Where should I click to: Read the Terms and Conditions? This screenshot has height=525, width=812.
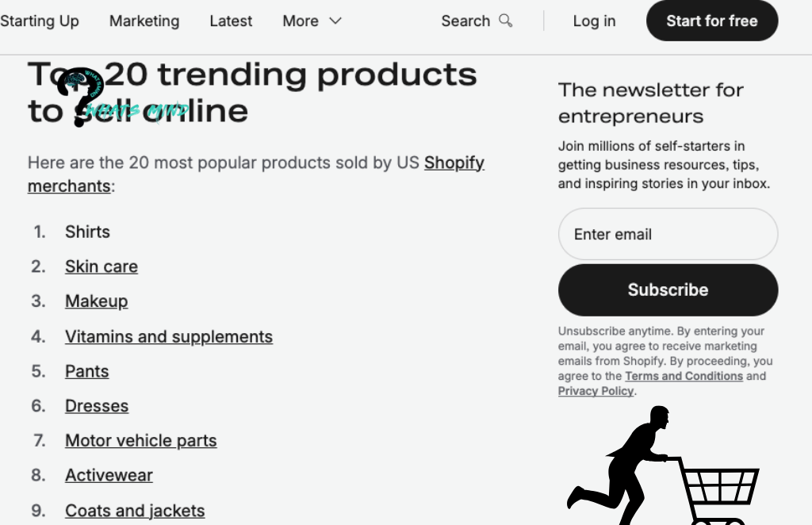pos(684,376)
